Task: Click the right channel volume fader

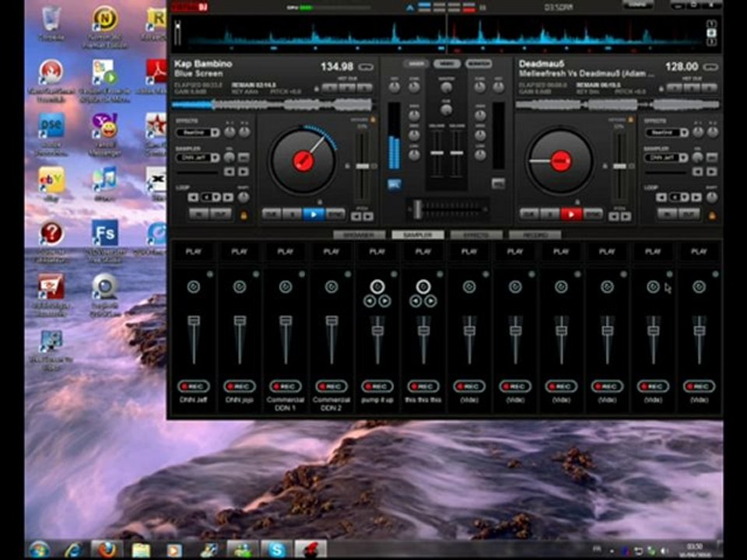Action: 457,153
